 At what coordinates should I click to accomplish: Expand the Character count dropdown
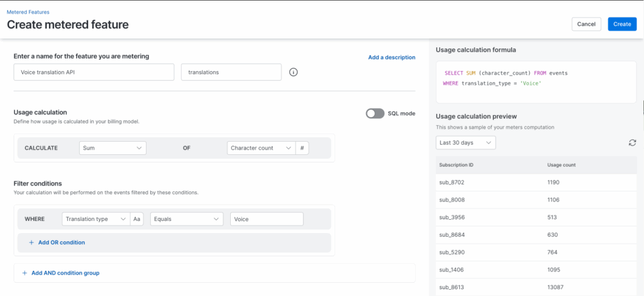[x=261, y=148]
